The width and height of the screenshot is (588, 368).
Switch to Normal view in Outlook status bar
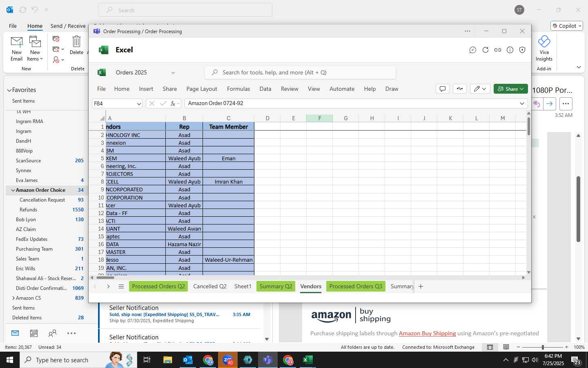coord(490,347)
